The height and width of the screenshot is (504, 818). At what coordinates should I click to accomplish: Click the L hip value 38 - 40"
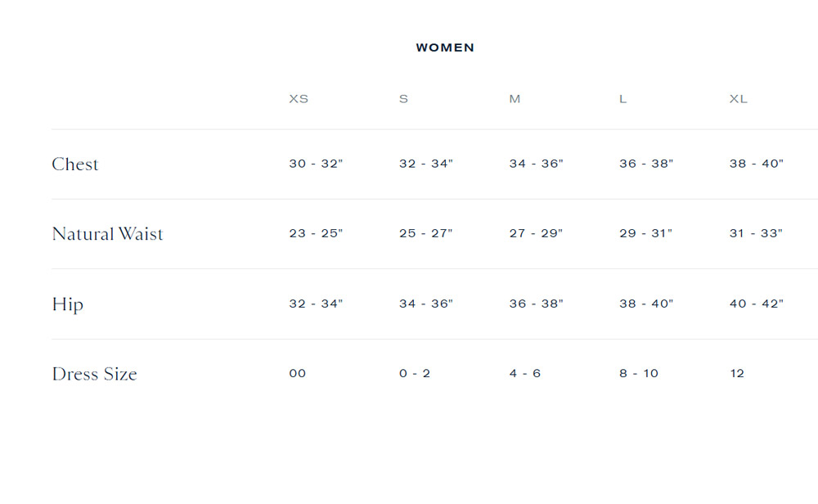coord(646,304)
